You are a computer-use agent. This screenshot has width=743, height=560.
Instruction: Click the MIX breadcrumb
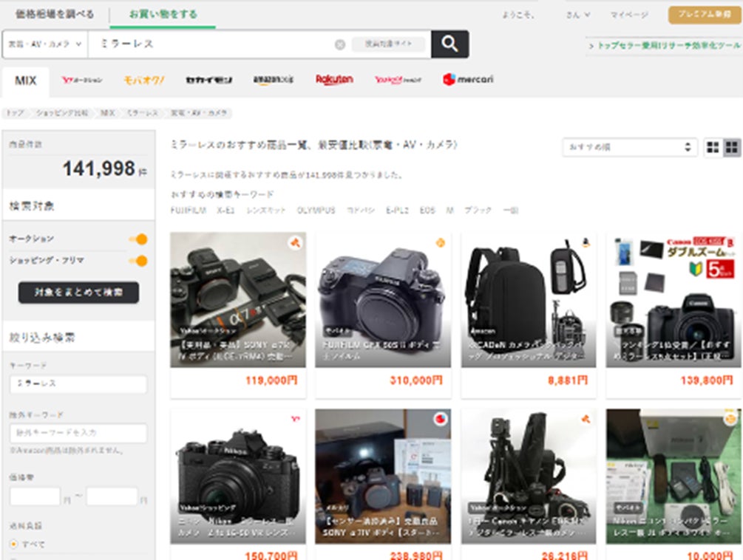pyautogui.click(x=107, y=113)
